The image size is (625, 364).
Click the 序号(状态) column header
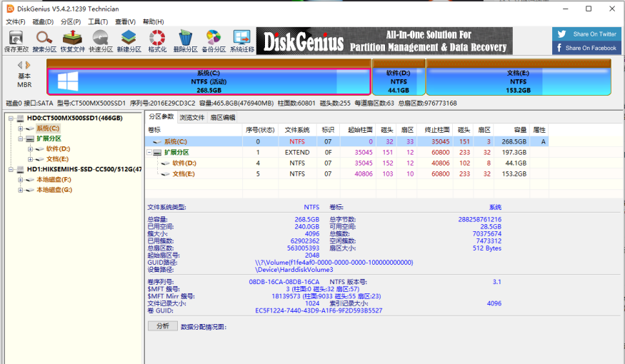[260, 130]
